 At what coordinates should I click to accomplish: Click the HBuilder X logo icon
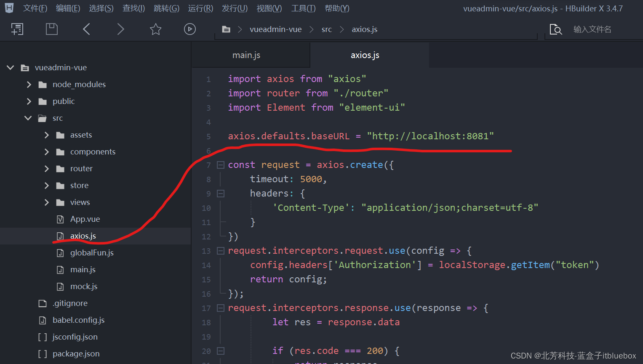coord(9,8)
